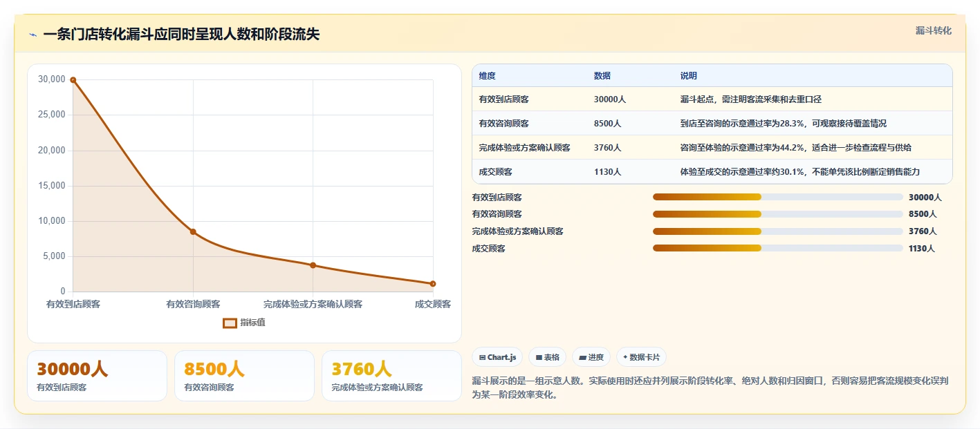Select the Chart.js chip

497,357
